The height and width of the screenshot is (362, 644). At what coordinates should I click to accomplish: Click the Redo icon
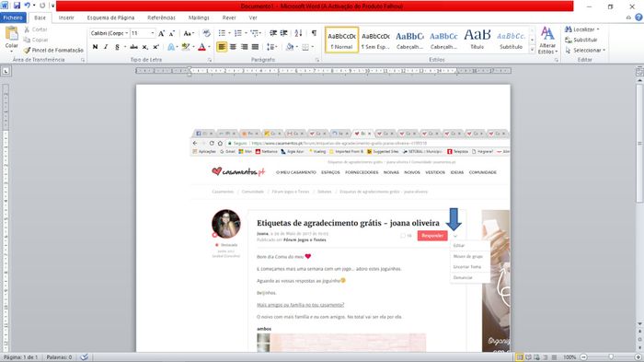(x=42, y=6)
